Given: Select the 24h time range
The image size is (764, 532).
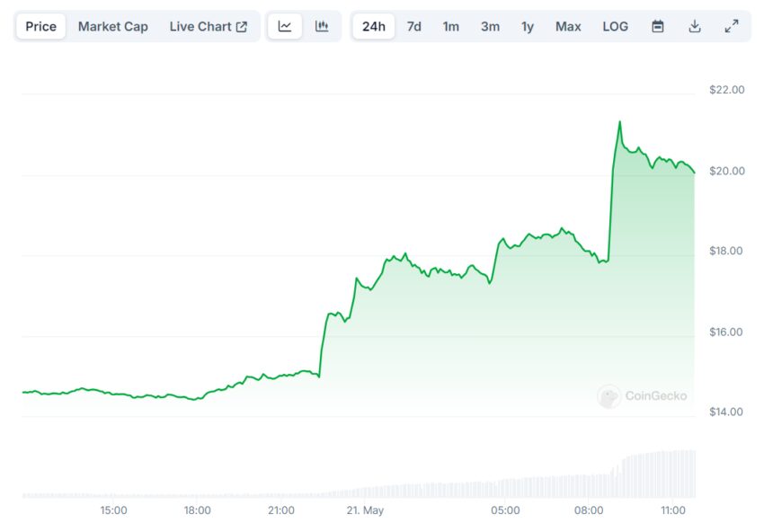Looking at the screenshot, I should [373, 26].
